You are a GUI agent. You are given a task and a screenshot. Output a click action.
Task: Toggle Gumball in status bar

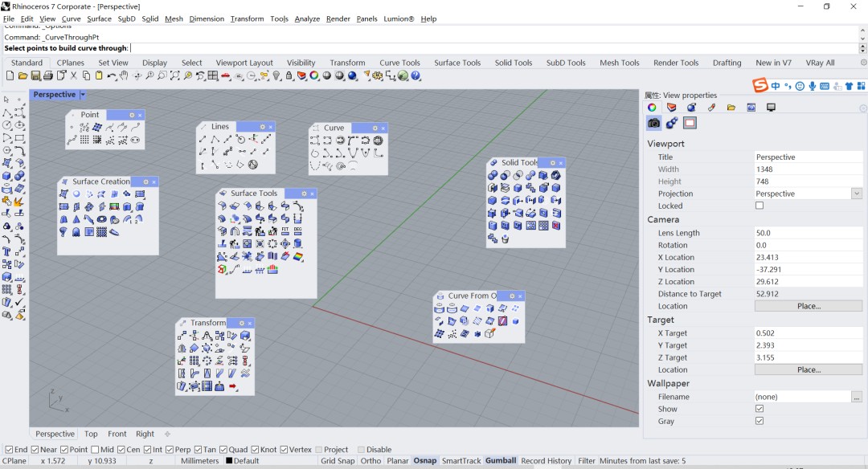tap(501, 461)
